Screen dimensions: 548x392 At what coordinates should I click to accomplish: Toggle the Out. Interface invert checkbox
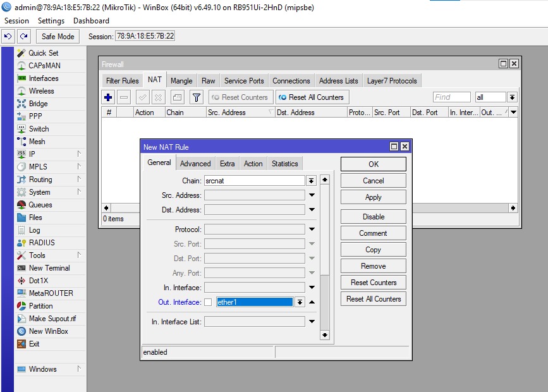[208, 302]
